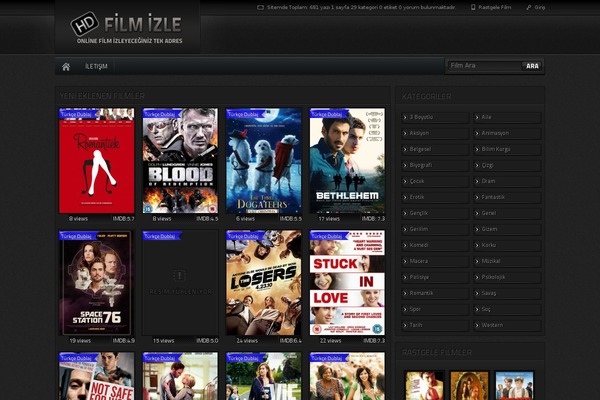Select the Bilim Kurgu category

click(x=507, y=149)
